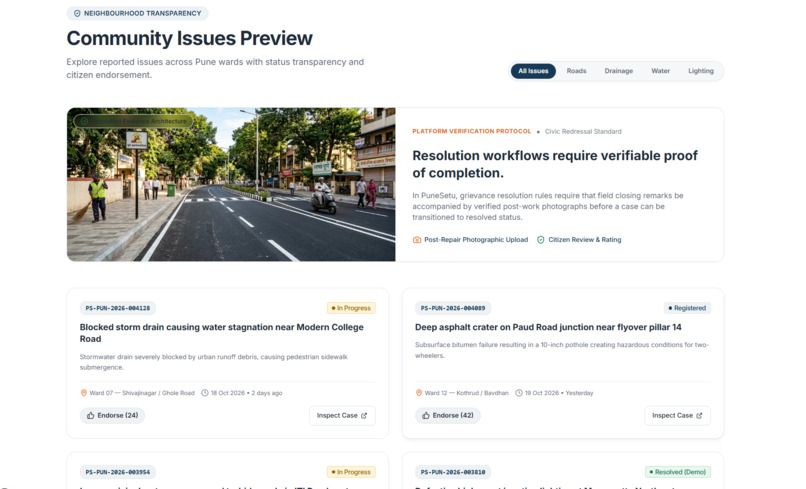The width and height of the screenshot is (806, 489).
Task: Select the All Issues filter tab
Action: click(x=533, y=71)
